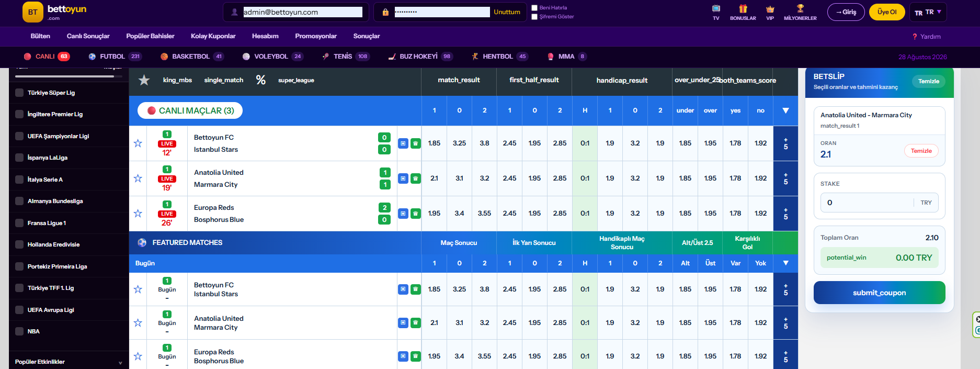
Task: Open the Kolay Kuponlar menu item
Action: click(213, 36)
